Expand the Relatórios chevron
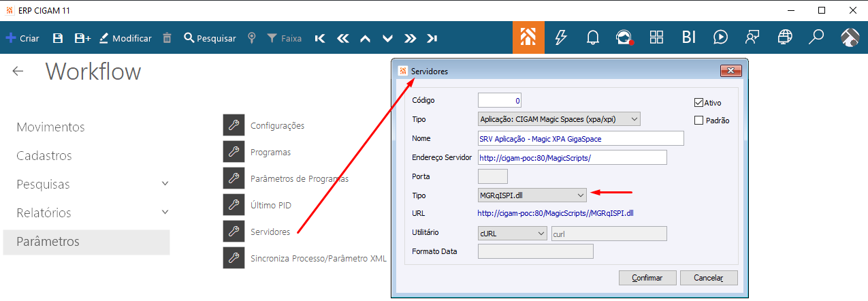Viewport: 868px width, 301px height. [x=165, y=212]
